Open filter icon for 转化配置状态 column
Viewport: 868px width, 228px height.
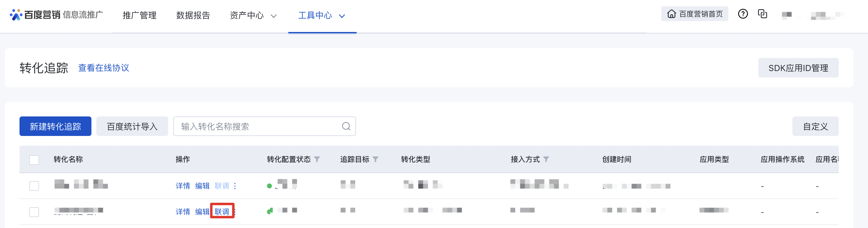click(x=317, y=159)
